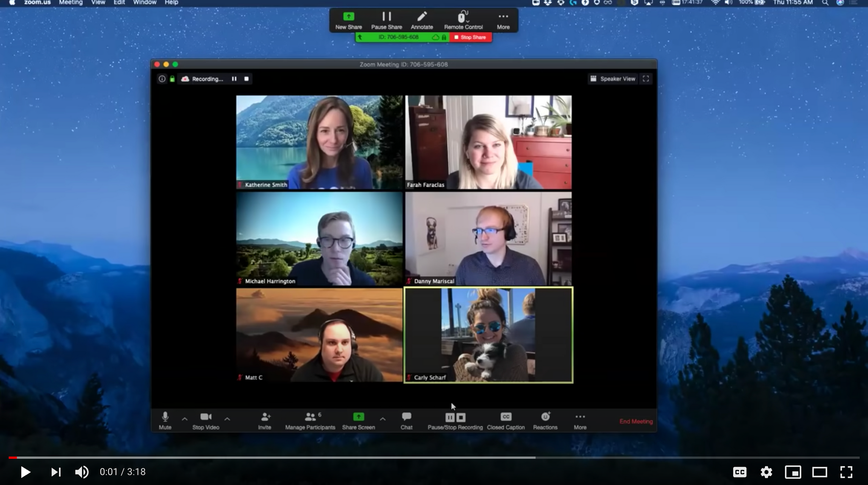868x485 pixels.
Task: Click Carly Scharf participant thumbnail
Action: pos(488,334)
